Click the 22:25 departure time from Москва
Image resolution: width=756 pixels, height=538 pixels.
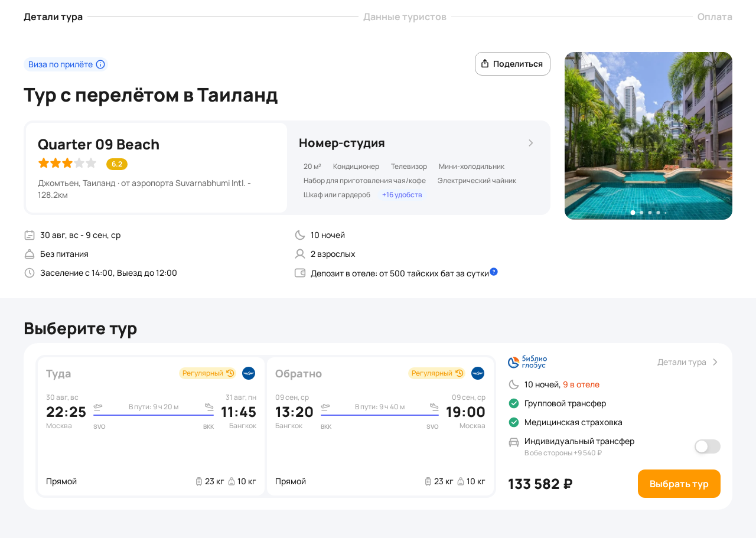(66, 412)
